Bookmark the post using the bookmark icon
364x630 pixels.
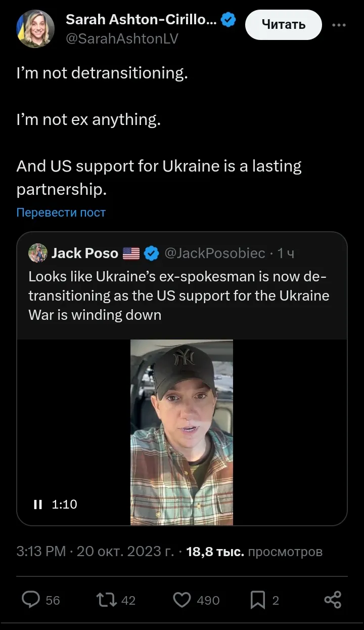[257, 600]
